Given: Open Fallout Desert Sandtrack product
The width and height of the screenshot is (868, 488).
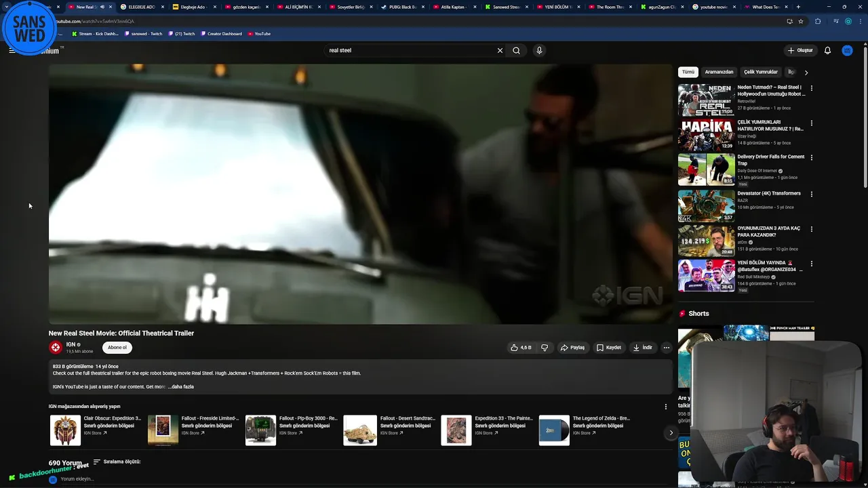Looking at the screenshot, I should tap(390, 430).
